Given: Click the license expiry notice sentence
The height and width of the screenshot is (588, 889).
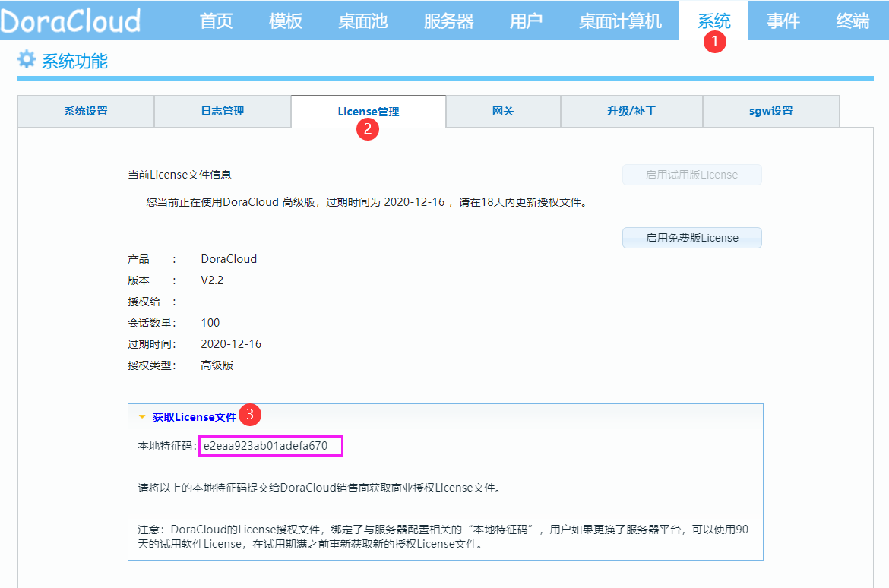Looking at the screenshot, I should click(x=366, y=202).
